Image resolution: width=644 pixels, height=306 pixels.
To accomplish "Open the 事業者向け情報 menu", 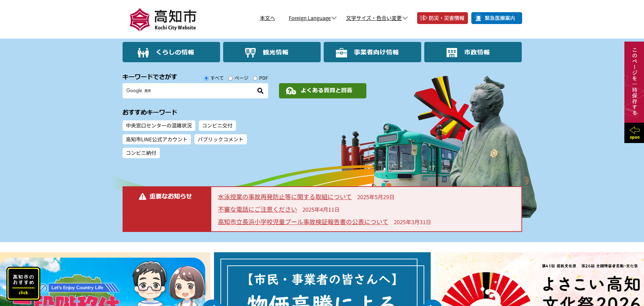I will pyautogui.click(x=372, y=52).
